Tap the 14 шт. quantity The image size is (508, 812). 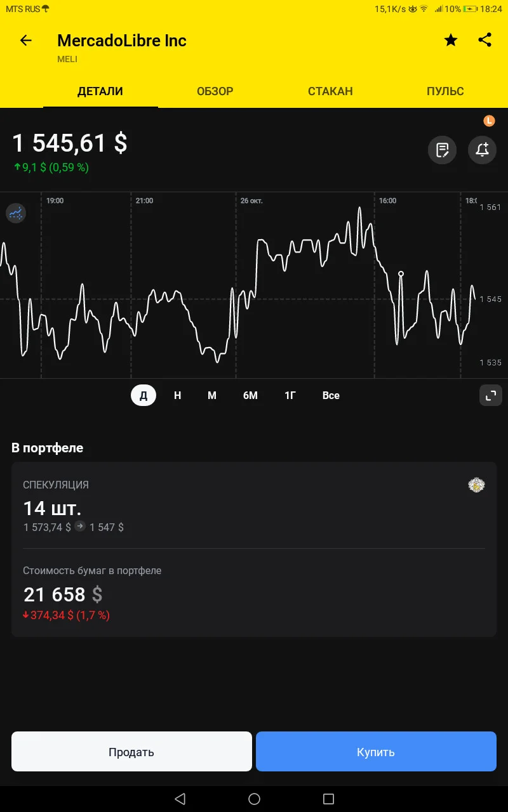click(53, 508)
